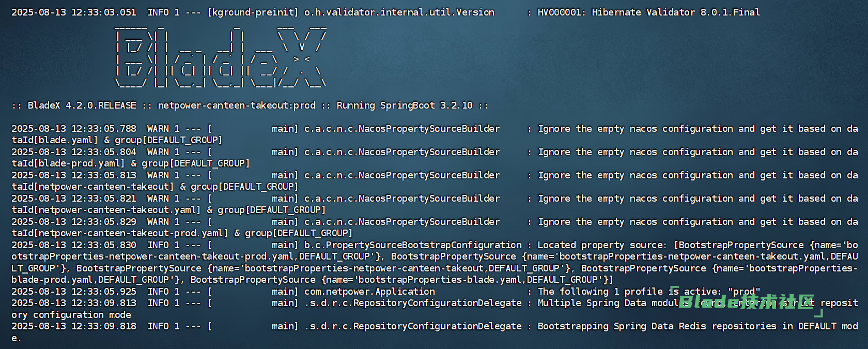
Task: Click the Hibernate Validator 8.0.1.Final version text
Action: 676,12
